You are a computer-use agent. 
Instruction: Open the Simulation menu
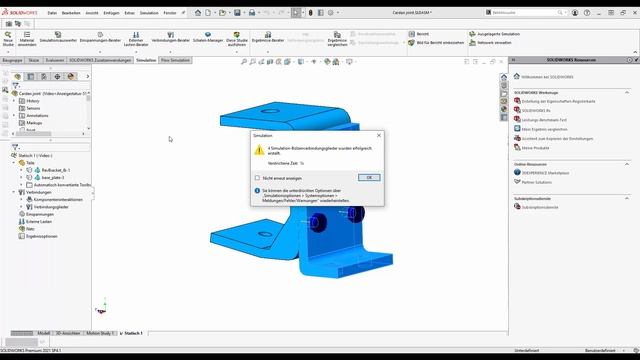(149, 13)
